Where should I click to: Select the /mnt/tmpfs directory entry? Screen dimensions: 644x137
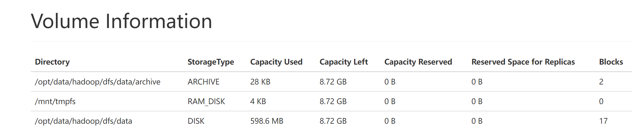(x=55, y=101)
